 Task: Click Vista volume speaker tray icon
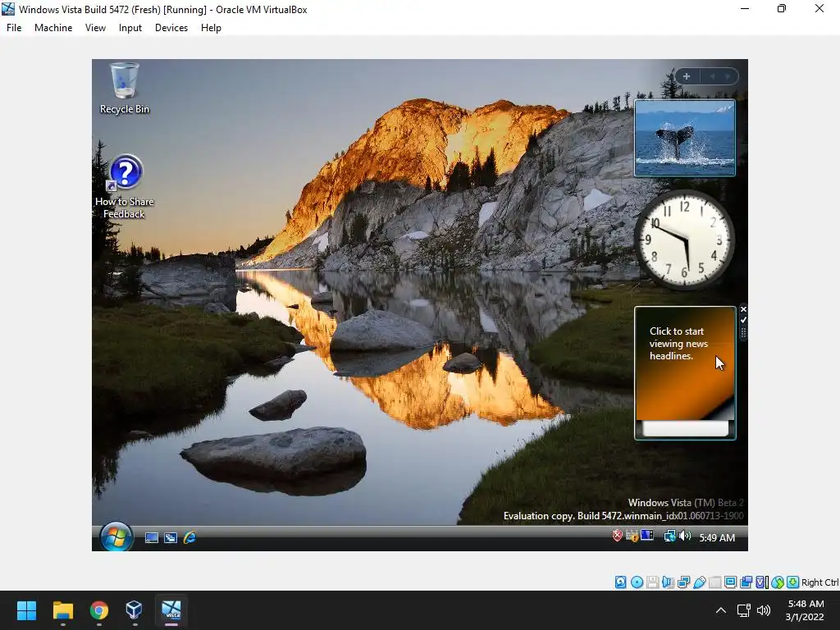pyautogui.click(x=685, y=536)
